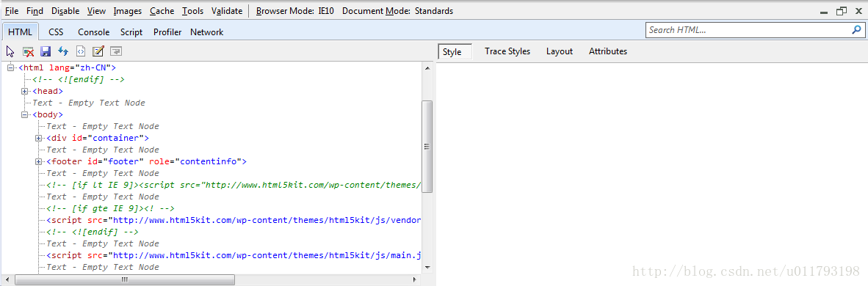This screenshot has height=286, width=868.
Task: Select the <div id="container"> row
Action: point(98,138)
